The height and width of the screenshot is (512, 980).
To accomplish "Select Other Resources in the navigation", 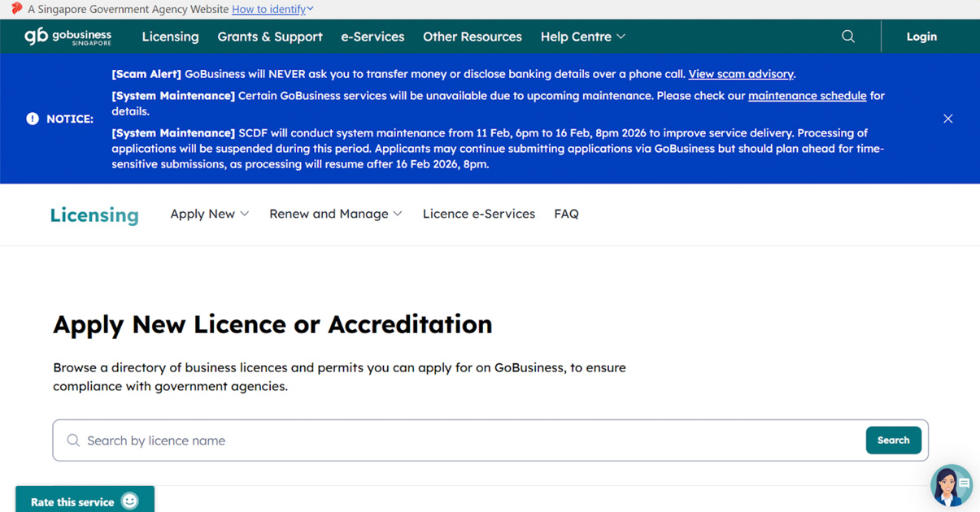I will 472,37.
